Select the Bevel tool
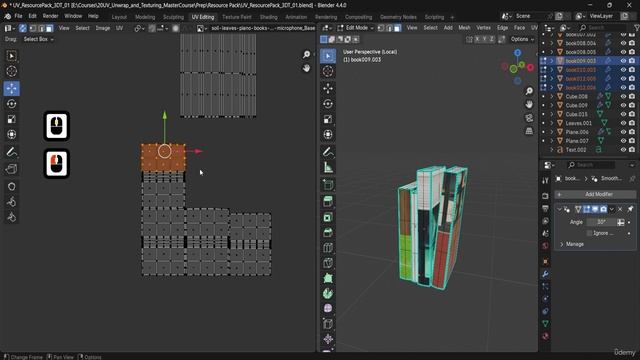The height and width of the screenshot is (360, 640). (x=328, y=233)
